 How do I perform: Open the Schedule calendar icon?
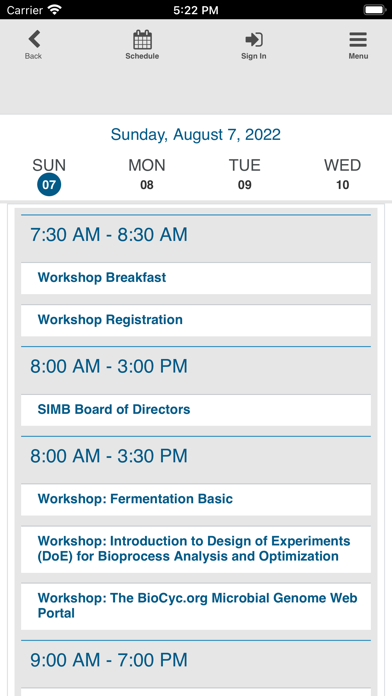(142, 40)
